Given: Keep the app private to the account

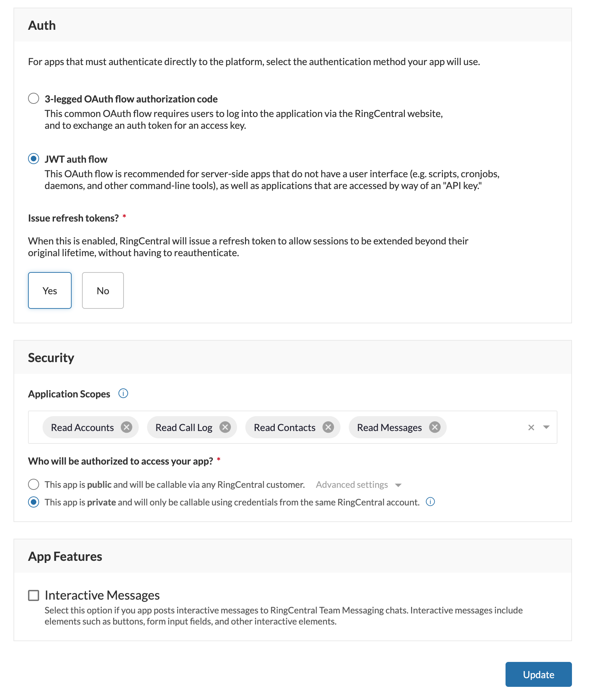Looking at the screenshot, I should coord(34,502).
